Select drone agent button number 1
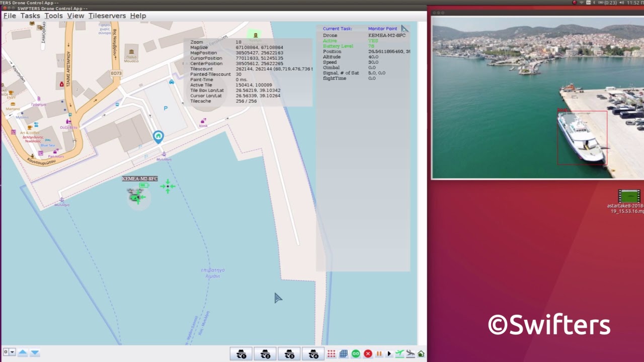 [242, 353]
